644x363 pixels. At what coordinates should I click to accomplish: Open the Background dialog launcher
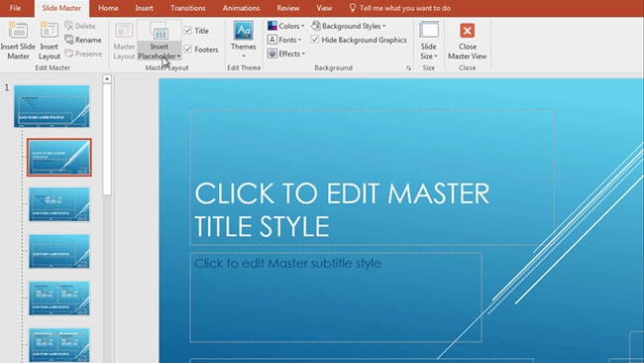[x=408, y=68]
